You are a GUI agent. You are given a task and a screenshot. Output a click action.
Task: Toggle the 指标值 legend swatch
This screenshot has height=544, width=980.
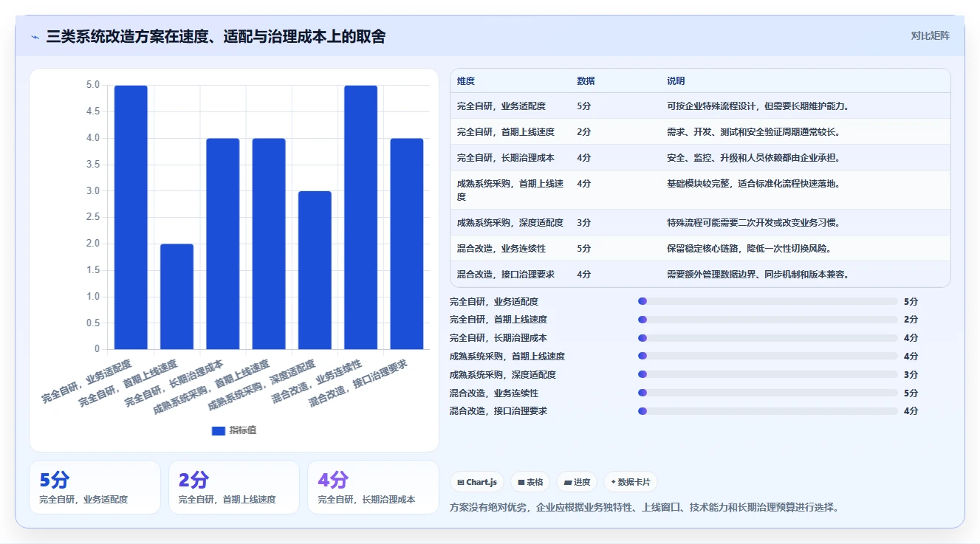point(219,430)
